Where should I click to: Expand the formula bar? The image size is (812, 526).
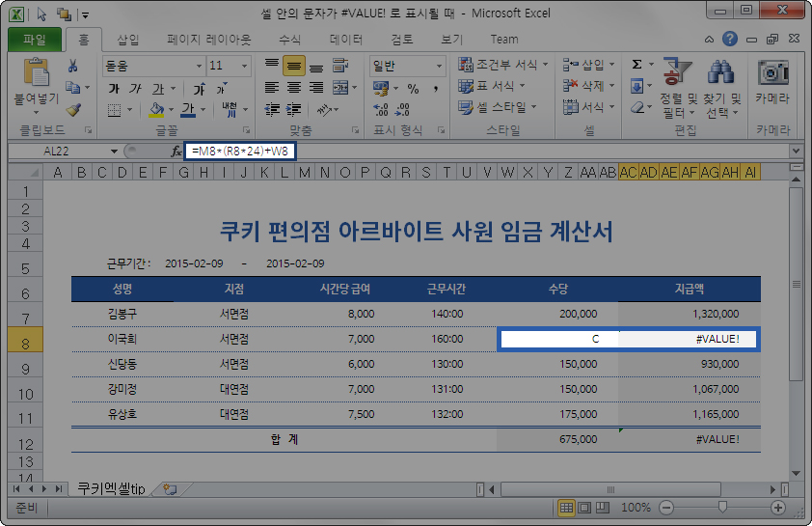point(797,152)
